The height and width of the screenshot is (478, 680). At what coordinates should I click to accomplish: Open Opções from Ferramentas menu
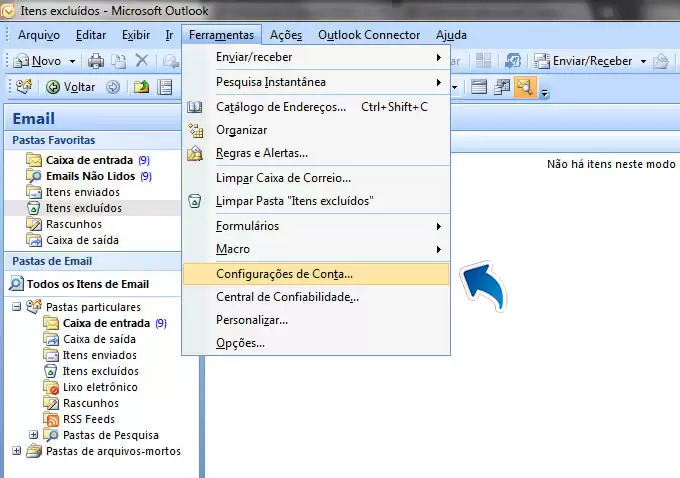point(316,343)
